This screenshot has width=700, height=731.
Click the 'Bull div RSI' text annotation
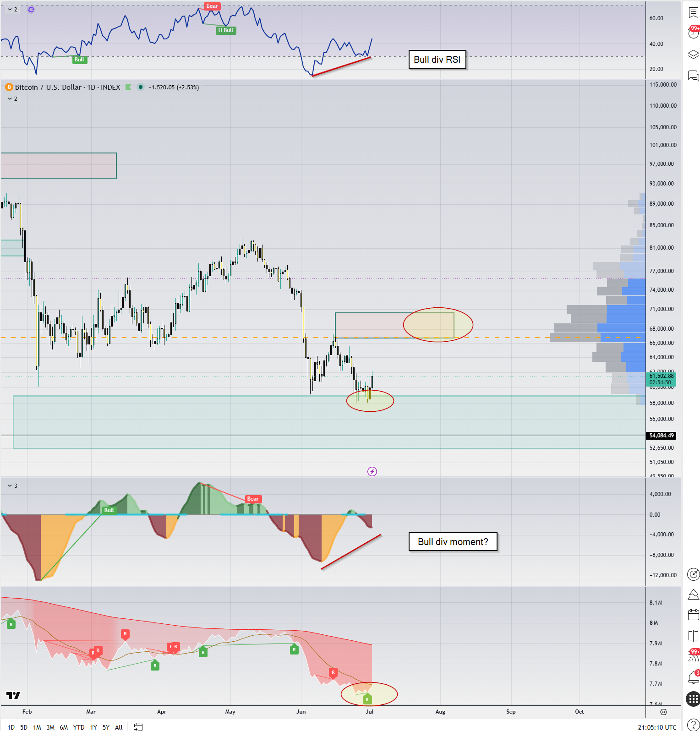point(437,60)
